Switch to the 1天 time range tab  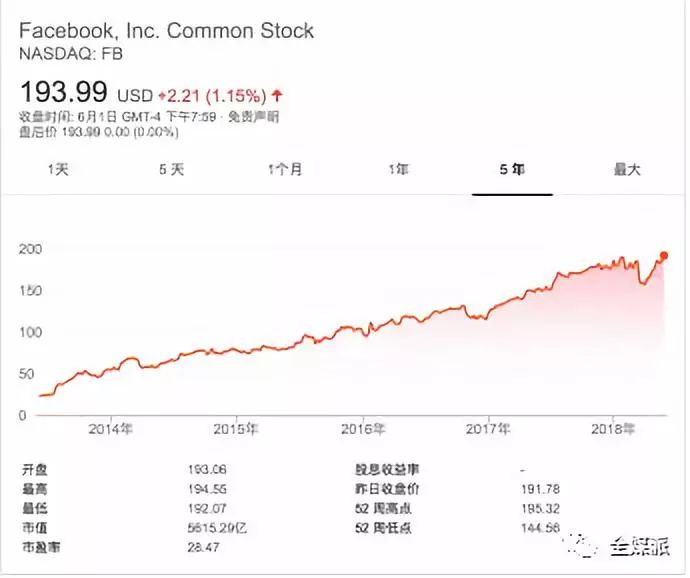point(58,169)
